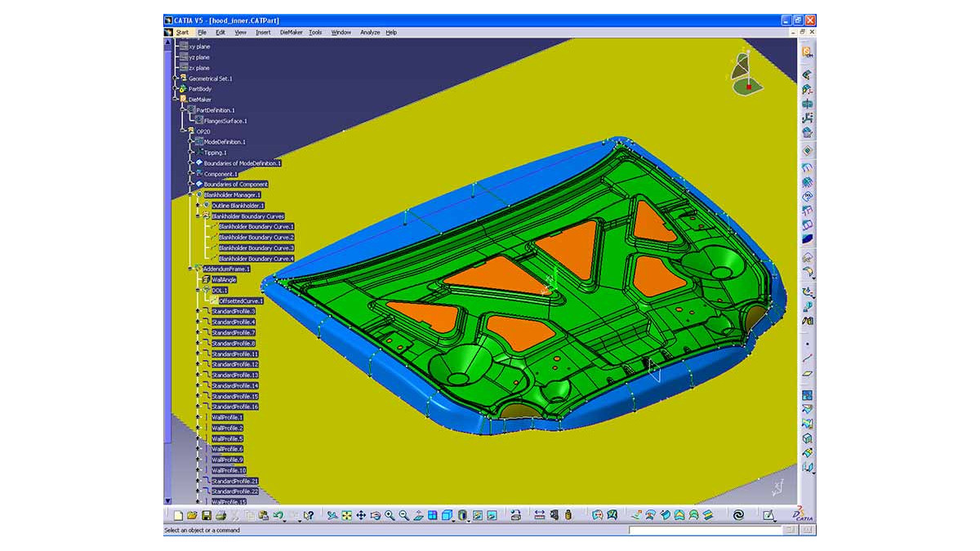This screenshot has width=980, height=551.
Task: Click the Fit All In icon
Action: coord(347,516)
